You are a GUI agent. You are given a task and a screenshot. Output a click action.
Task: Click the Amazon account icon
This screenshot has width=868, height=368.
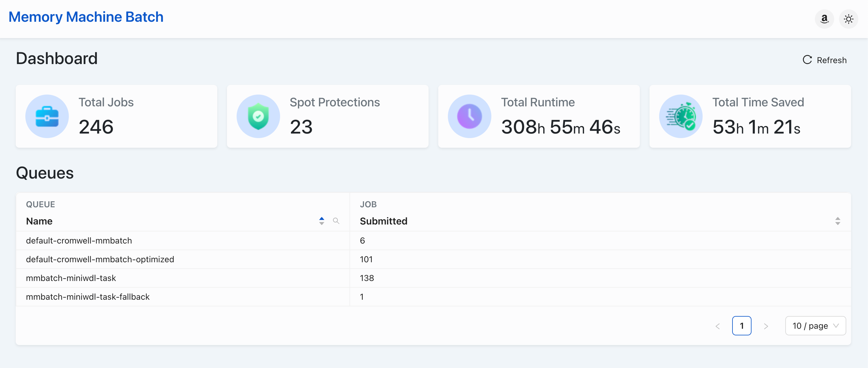click(824, 19)
